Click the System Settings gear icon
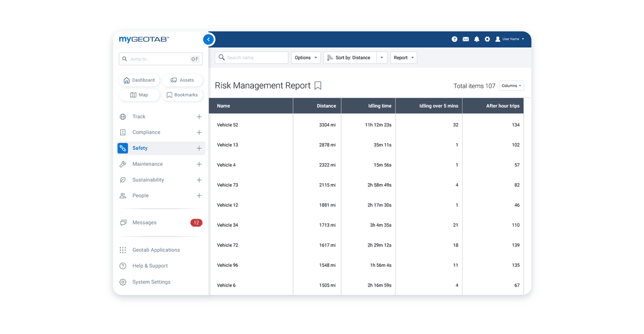 [123, 282]
